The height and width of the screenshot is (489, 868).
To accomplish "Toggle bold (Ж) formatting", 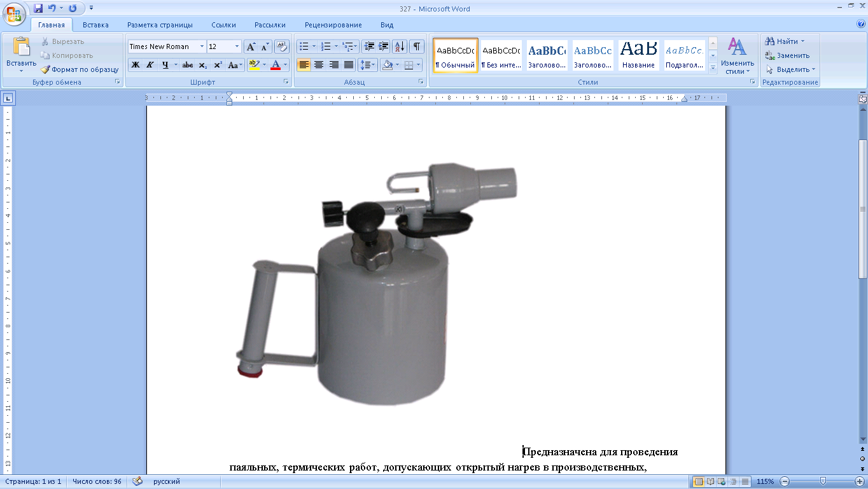I will click(x=135, y=65).
